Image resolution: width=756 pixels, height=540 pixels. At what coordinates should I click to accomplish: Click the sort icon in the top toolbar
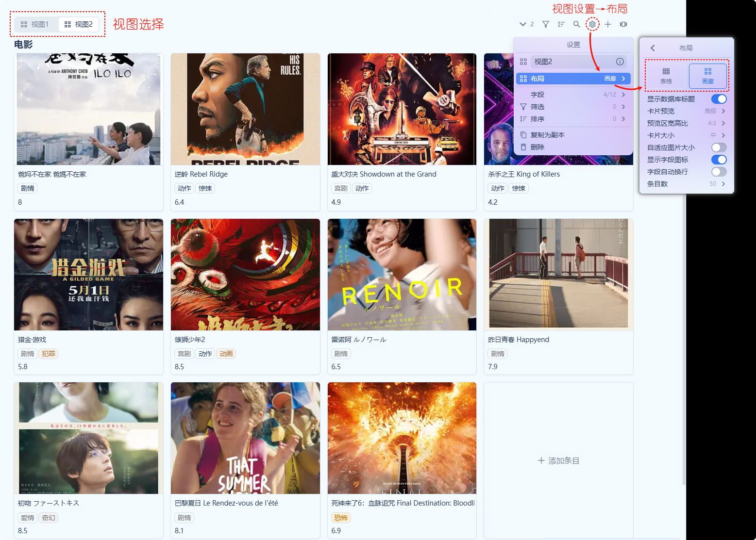[561, 24]
